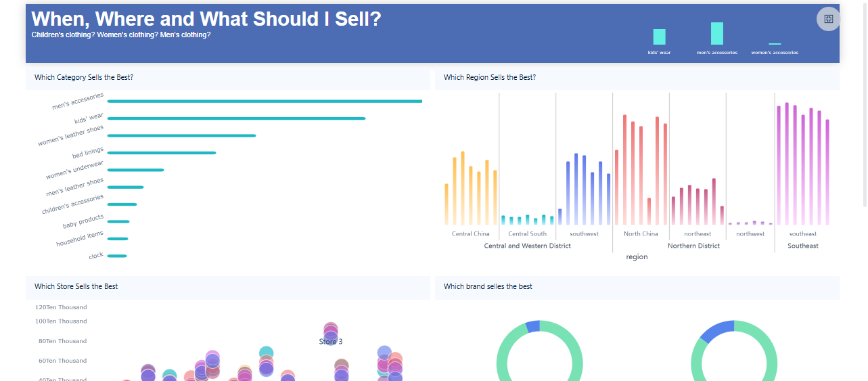868x381 pixels.
Task: Click the southeast region axis label
Action: point(803,234)
